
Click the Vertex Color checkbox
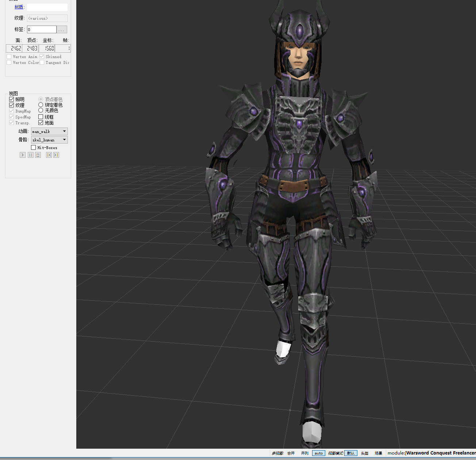tap(9, 62)
